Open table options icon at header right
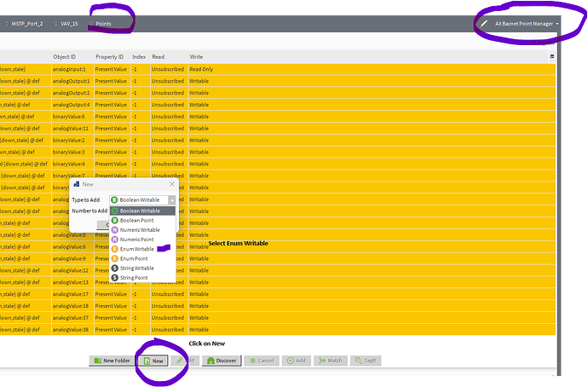Viewport: 588px width, 387px height. [552, 56]
